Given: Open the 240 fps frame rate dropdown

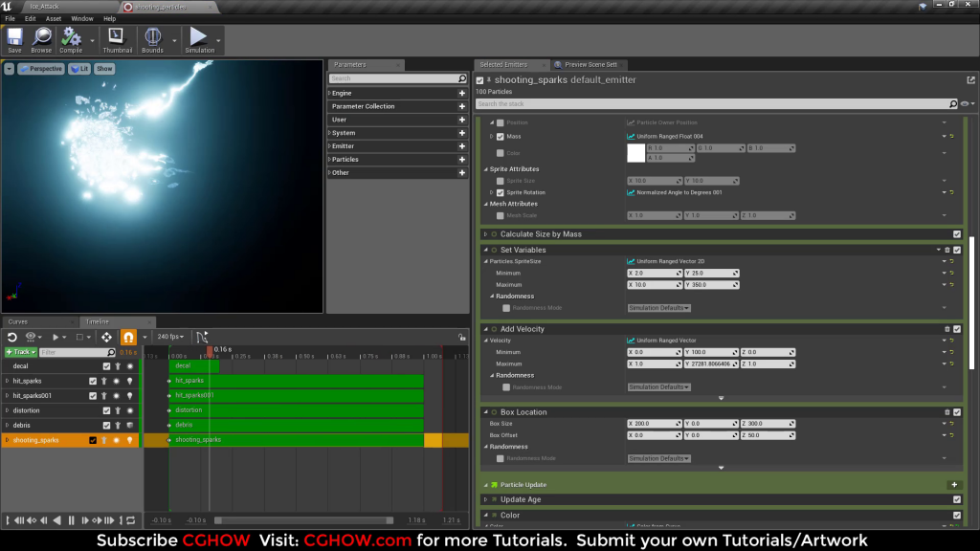Looking at the screenshot, I should coord(170,337).
